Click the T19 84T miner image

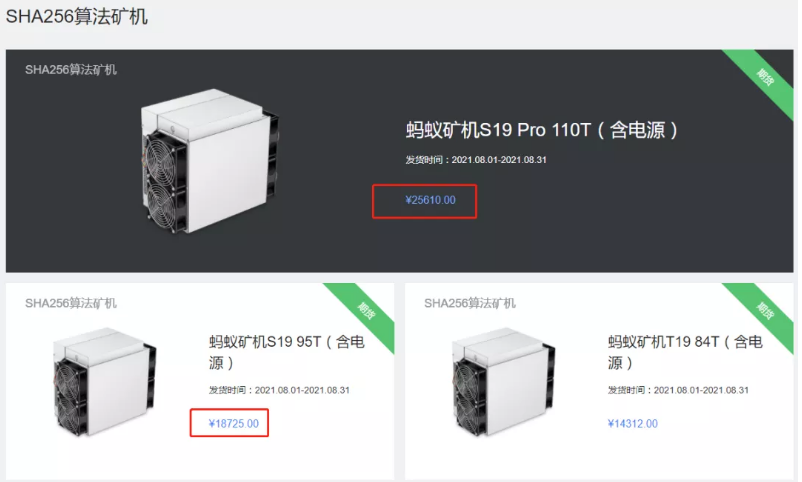[x=503, y=382]
